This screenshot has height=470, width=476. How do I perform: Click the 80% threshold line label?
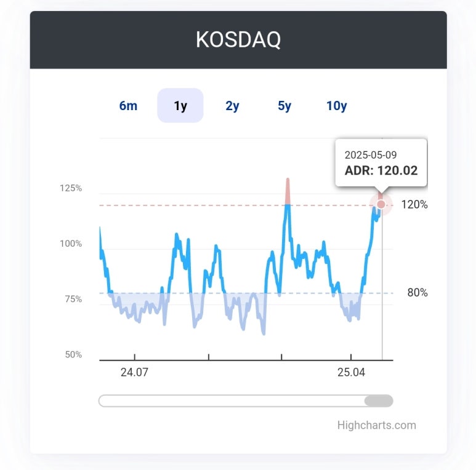(x=418, y=293)
